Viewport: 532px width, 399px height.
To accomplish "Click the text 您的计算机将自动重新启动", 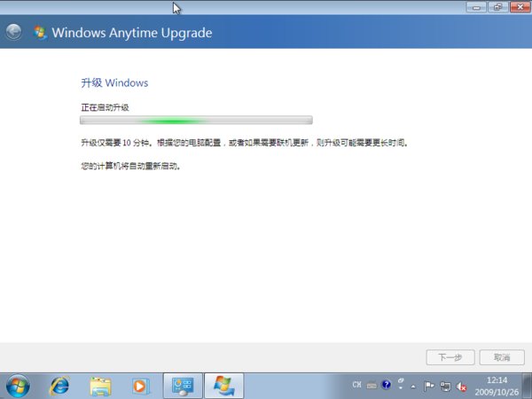I will tap(131, 167).
